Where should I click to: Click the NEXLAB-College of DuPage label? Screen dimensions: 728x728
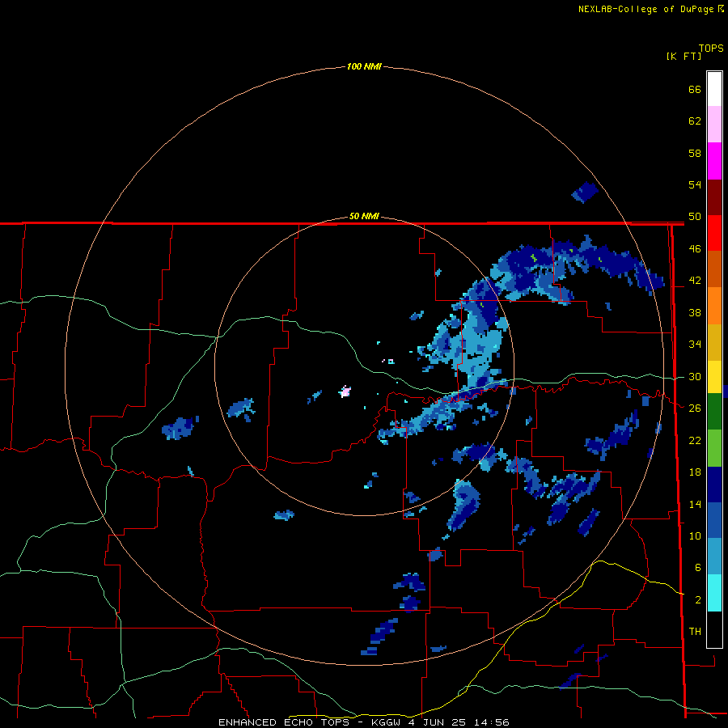(645, 9)
